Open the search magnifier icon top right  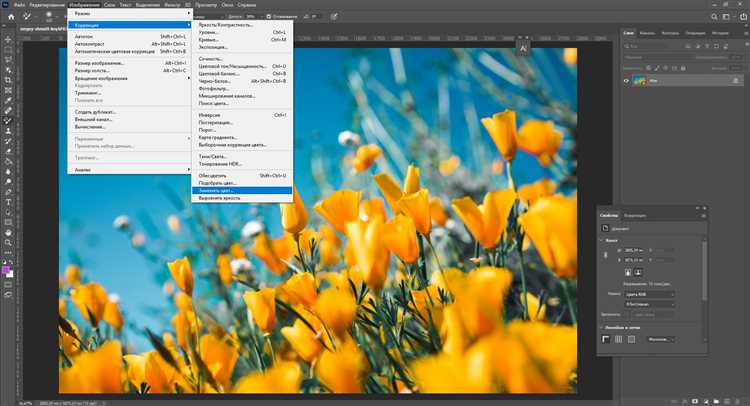[714, 16]
